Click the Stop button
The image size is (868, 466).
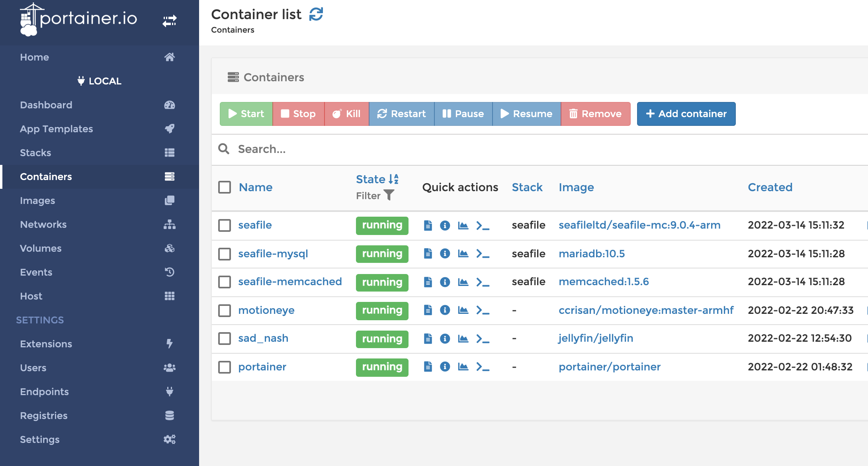pyautogui.click(x=299, y=114)
